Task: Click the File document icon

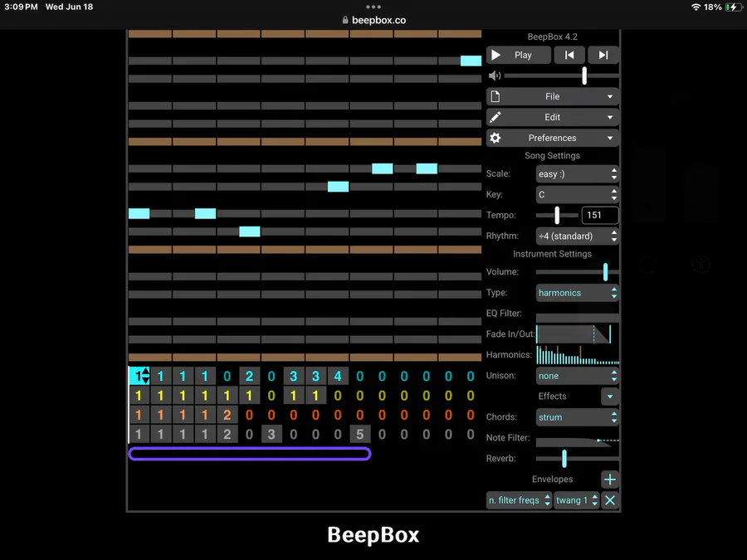Action: pyautogui.click(x=496, y=97)
